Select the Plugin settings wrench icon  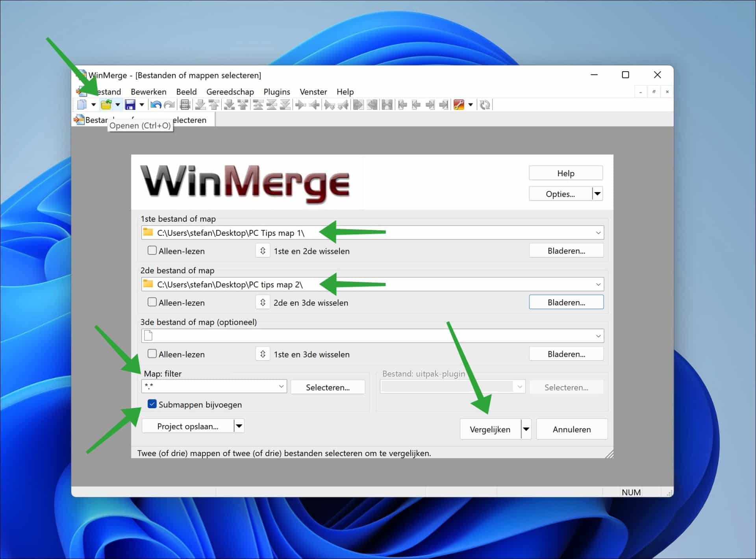[x=459, y=104]
